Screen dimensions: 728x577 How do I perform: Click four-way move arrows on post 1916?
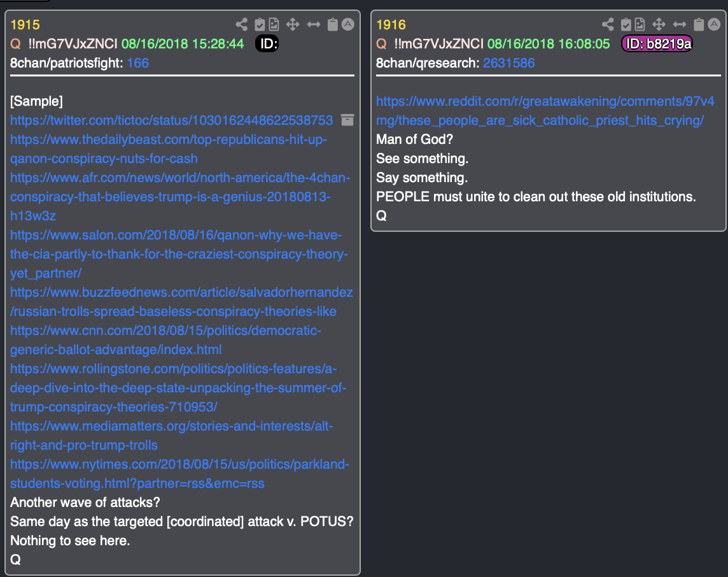(x=659, y=24)
